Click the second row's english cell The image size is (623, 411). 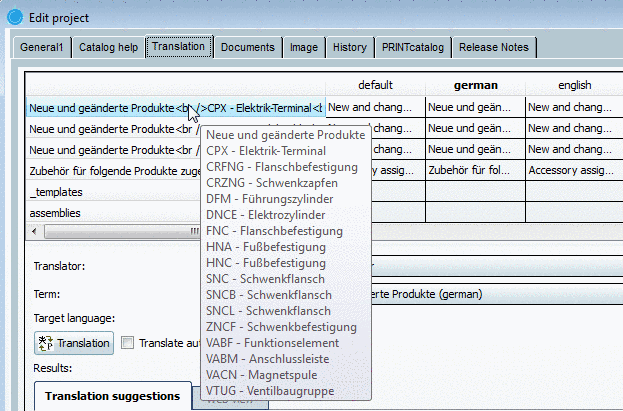[x=575, y=128]
